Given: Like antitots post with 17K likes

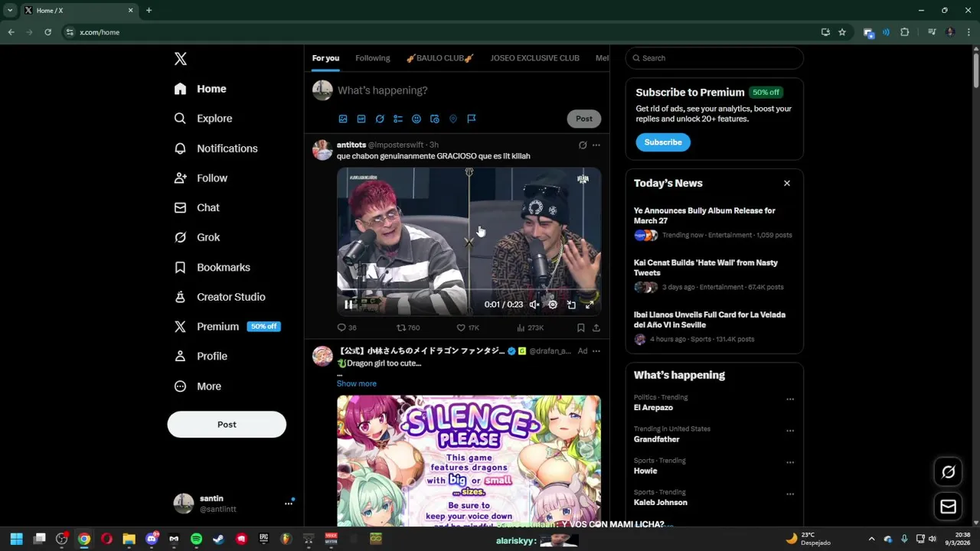Looking at the screenshot, I should (468, 328).
